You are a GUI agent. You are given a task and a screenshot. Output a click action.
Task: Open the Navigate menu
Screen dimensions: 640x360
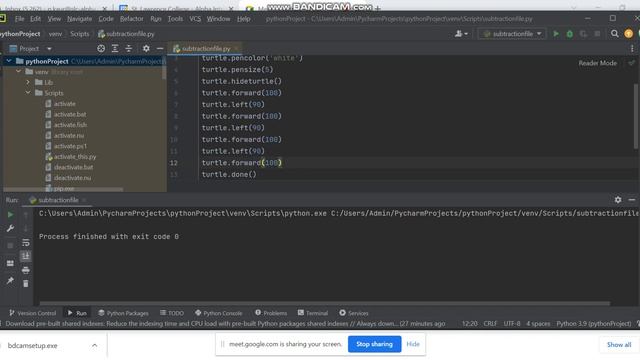tap(79, 19)
